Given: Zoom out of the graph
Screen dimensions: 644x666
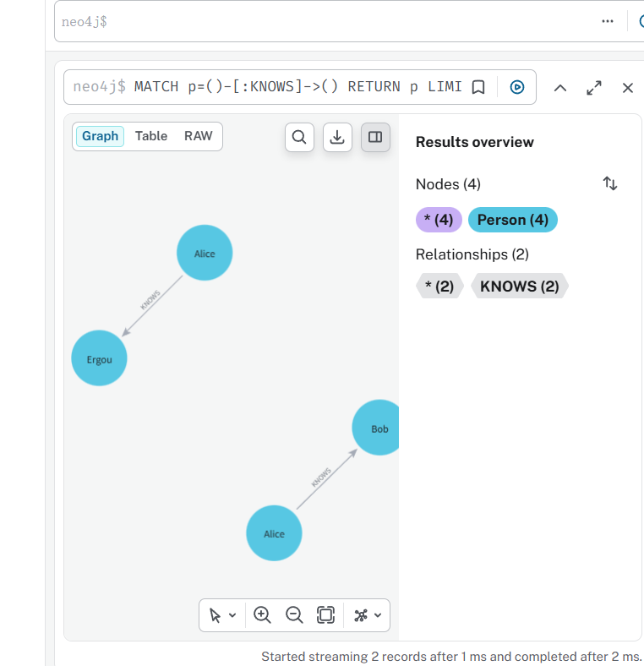Looking at the screenshot, I should 294,615.
